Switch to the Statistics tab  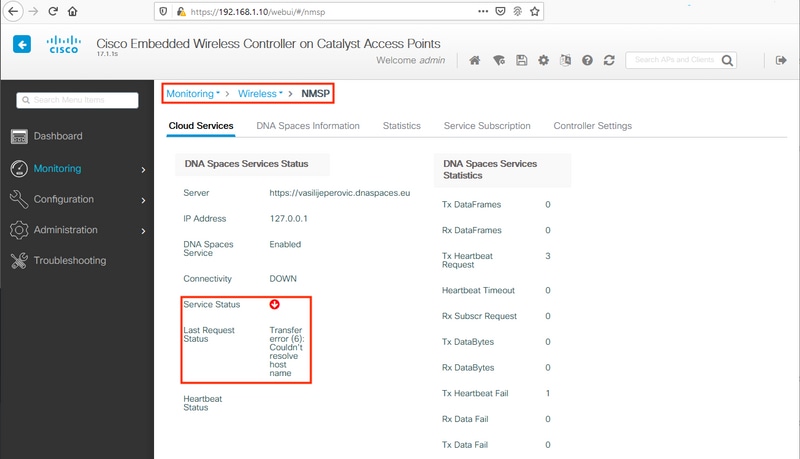click(402, 126)
